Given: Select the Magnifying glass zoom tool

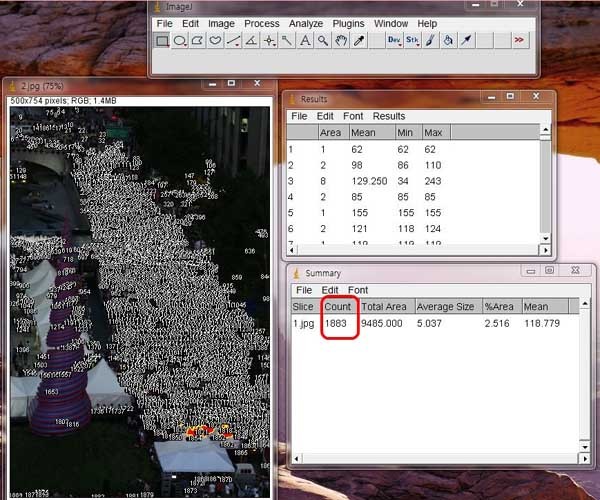Looking at the screenshot, I should pos(323,41).
